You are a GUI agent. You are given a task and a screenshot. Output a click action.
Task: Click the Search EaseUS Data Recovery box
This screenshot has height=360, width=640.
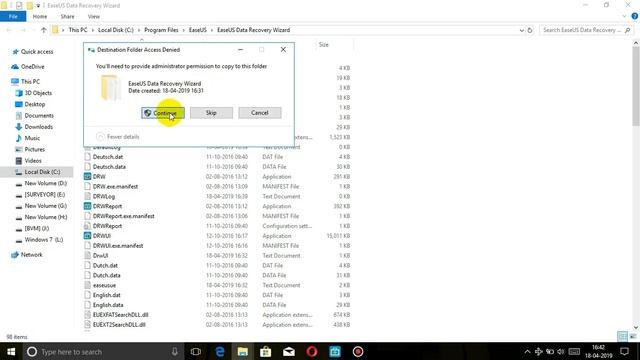pyautogui.click(x=586, y=30)
